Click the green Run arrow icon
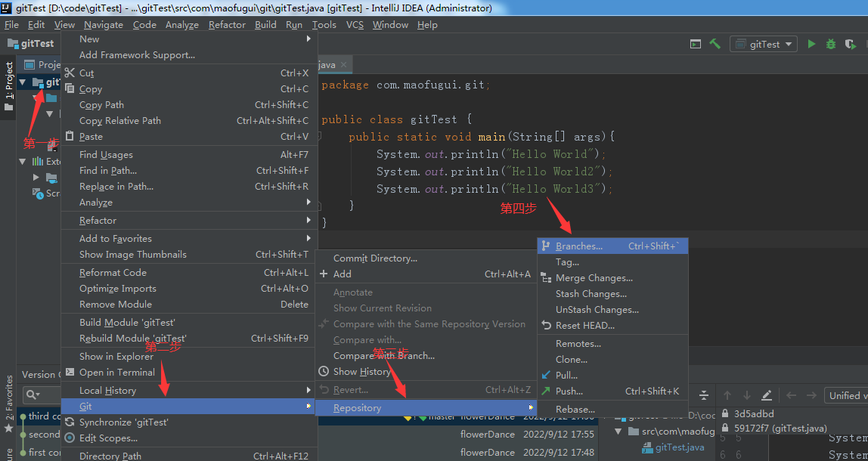Image resolution: width=868 pixels, height=461 pixels. click(811, 45)
